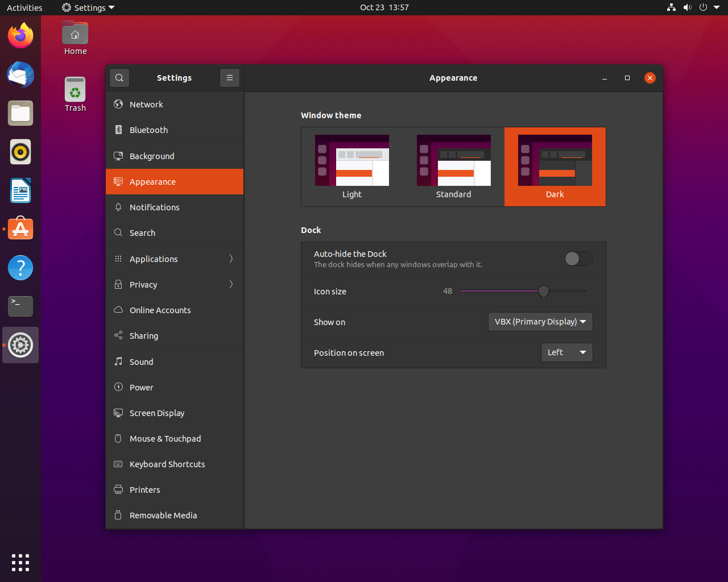Expand the Privacy sidebar chevron
This screenshot has height=582, width=728.
[x=231, y=284]
